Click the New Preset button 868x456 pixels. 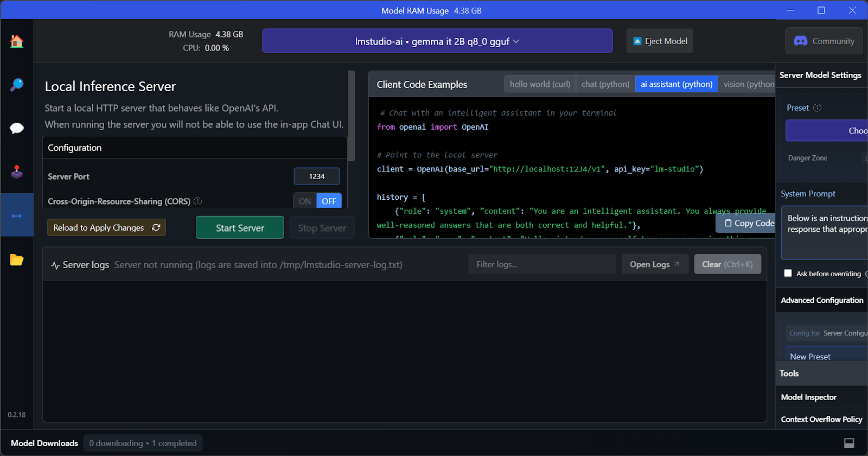tap(827, 354)
